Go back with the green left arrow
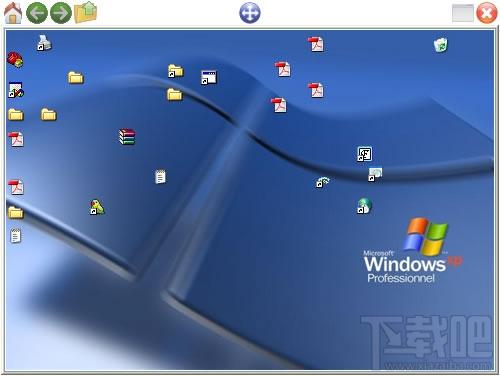 37,13
